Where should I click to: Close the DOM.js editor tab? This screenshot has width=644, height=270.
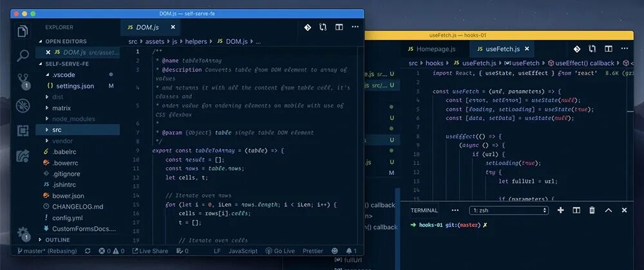click(173, 27)
